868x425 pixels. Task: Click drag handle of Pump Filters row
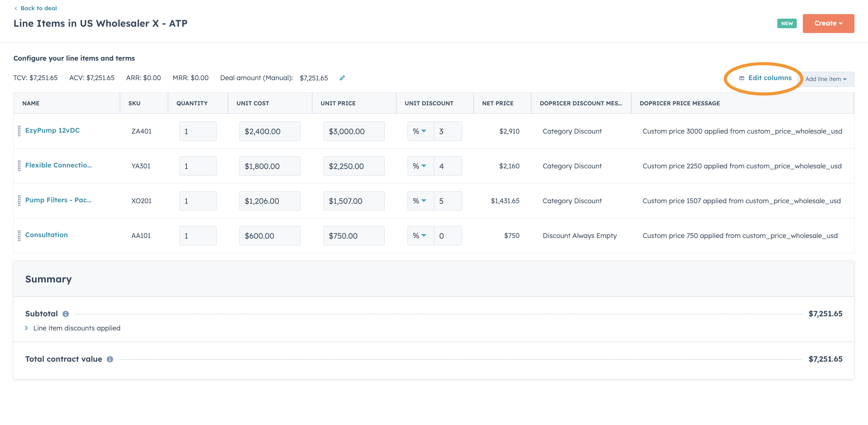[x=19, y=201]
